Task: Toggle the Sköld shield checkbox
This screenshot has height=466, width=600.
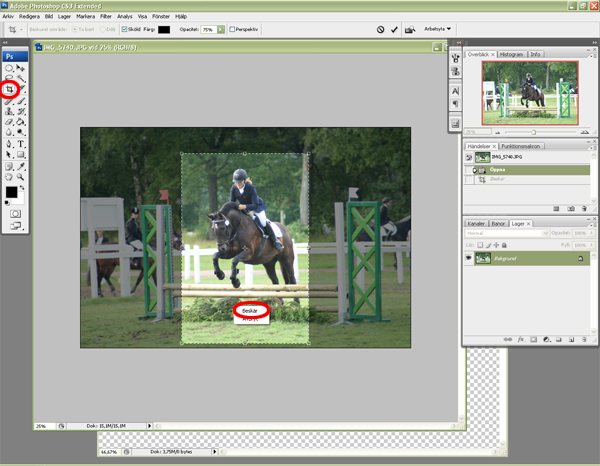Action: point(124,29)
